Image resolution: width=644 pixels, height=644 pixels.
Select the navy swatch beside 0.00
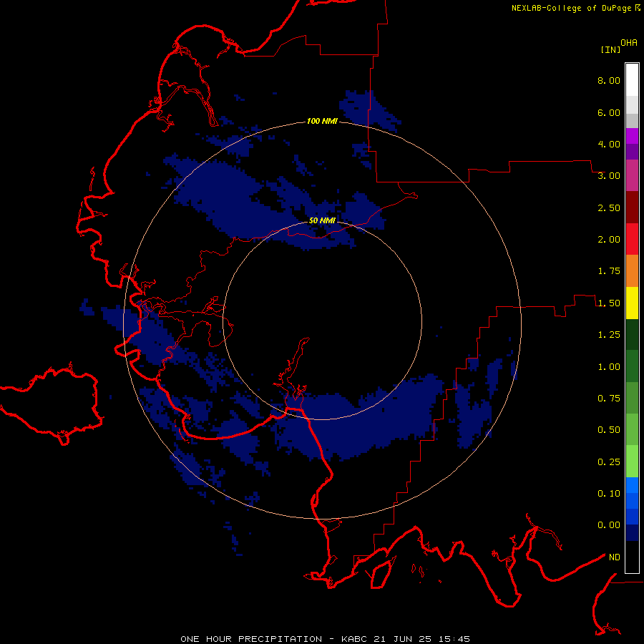tap(632, 532)
